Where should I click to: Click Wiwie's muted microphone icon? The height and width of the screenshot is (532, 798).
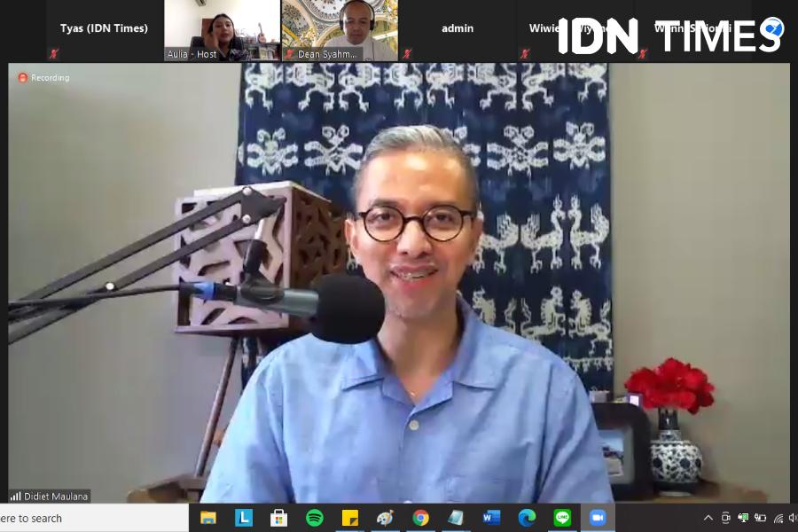pyautogui.click(x=524, y=53)
